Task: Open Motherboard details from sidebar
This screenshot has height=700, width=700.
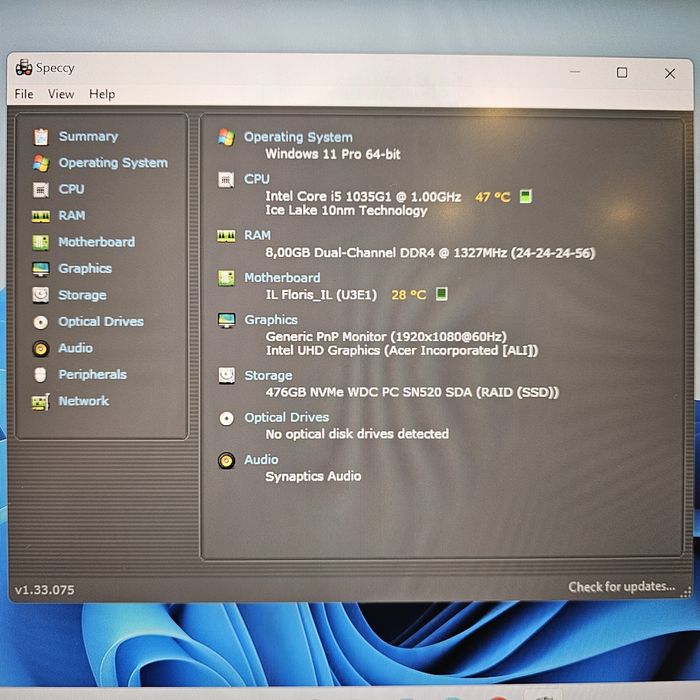Action: pyautogui.click(x=96, y=242)
